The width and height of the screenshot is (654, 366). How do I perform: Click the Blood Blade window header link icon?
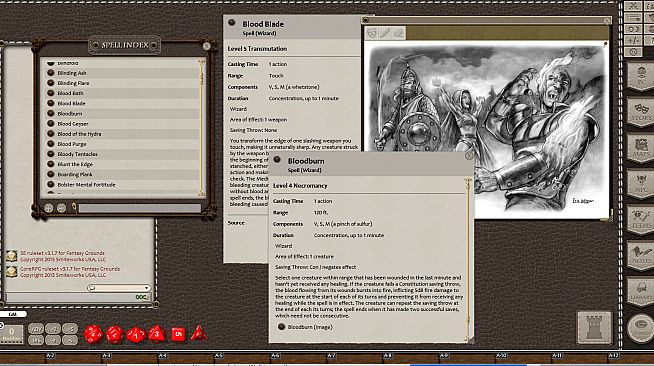click(x=232, y=23)
